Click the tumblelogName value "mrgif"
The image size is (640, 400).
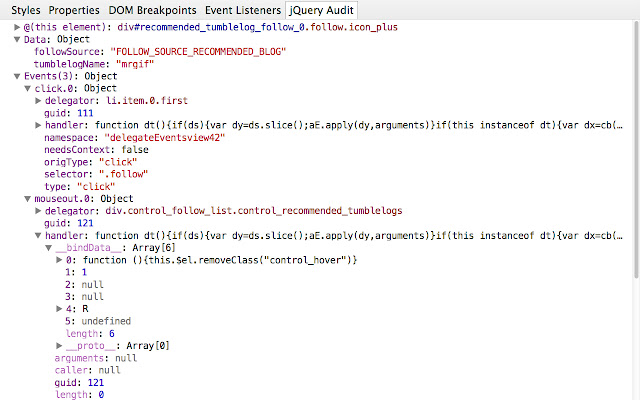point(135,64)
